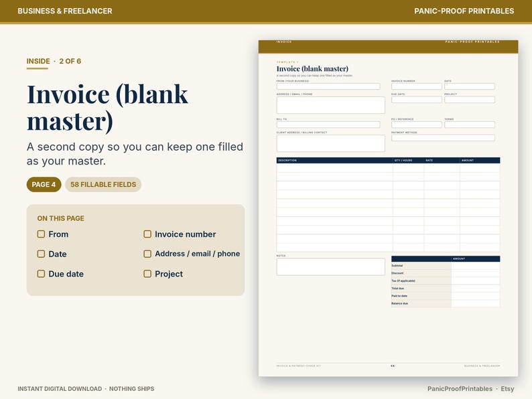
Task: Check the Address / email / phone box
Action: click(147, 254)
